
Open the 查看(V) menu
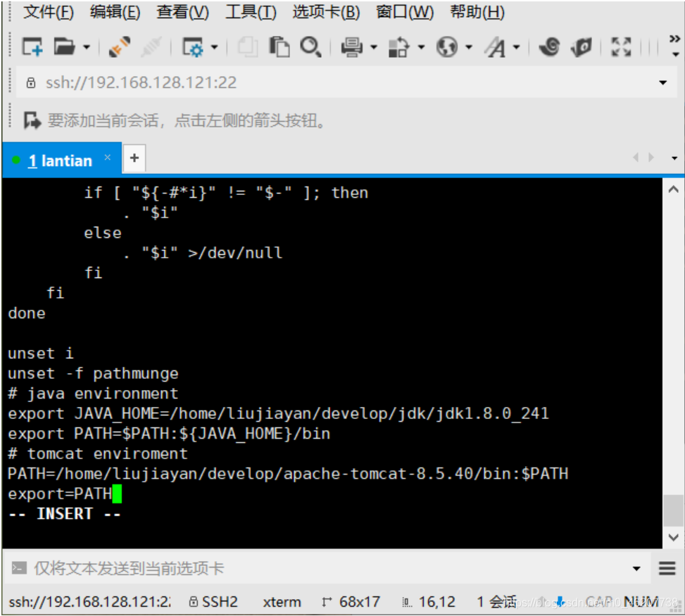(x=182, y=12)
